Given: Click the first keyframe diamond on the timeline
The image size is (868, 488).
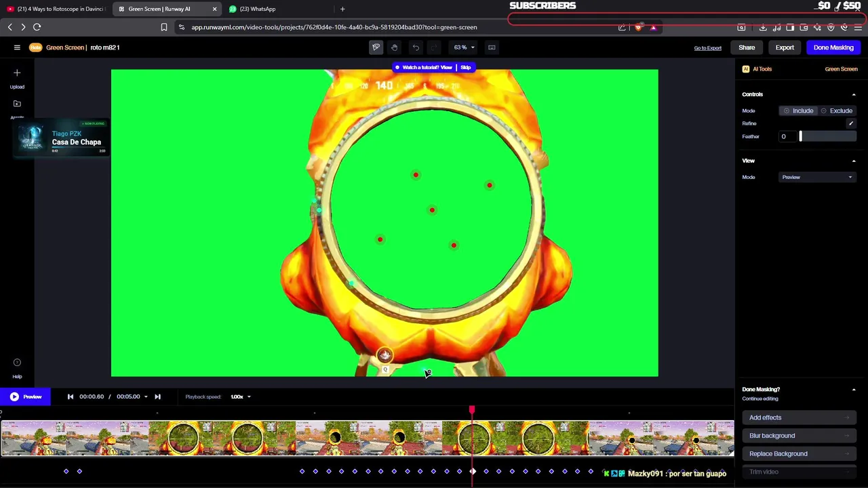Looking at the screenshot, I should 66,472.
